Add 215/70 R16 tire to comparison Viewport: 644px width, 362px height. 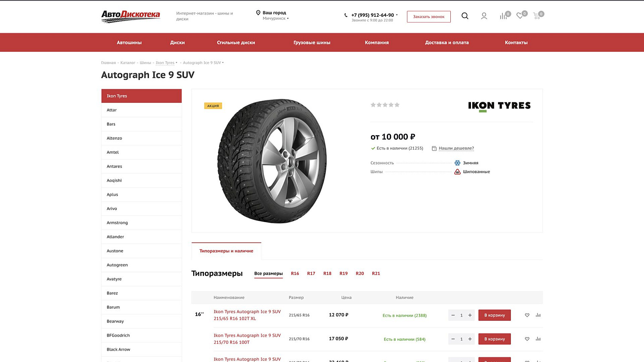click(538, 339)
